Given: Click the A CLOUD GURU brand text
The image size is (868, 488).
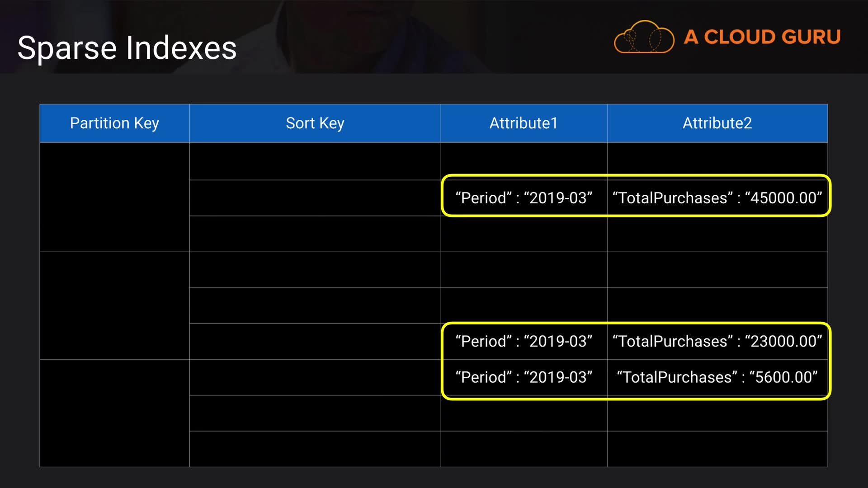Looking at the screenshot, I should (x=762, y=37).
